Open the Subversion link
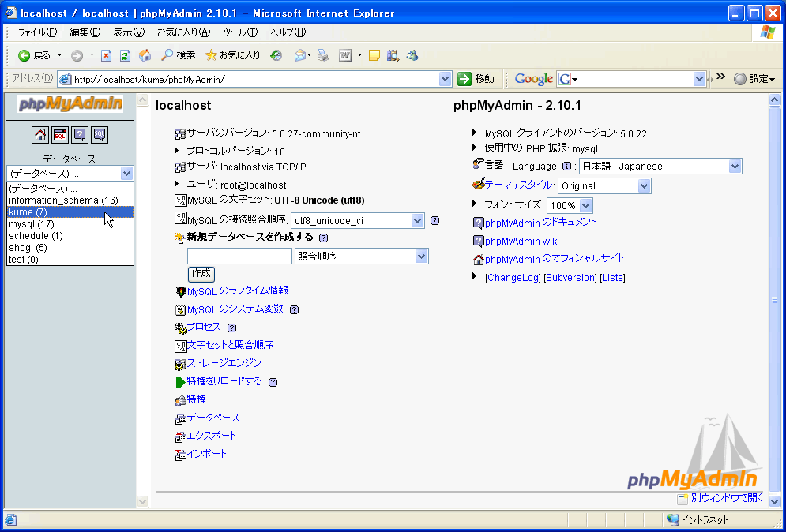 pos(570,278)
